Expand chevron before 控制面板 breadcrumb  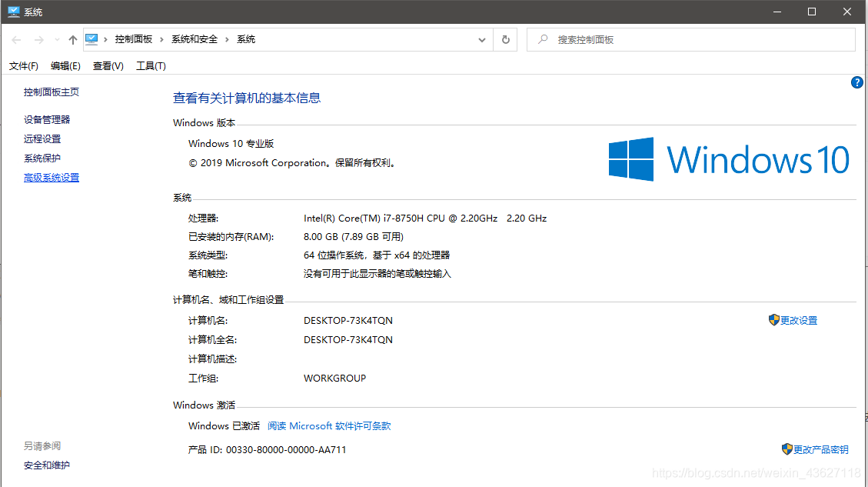coord(105,40)
